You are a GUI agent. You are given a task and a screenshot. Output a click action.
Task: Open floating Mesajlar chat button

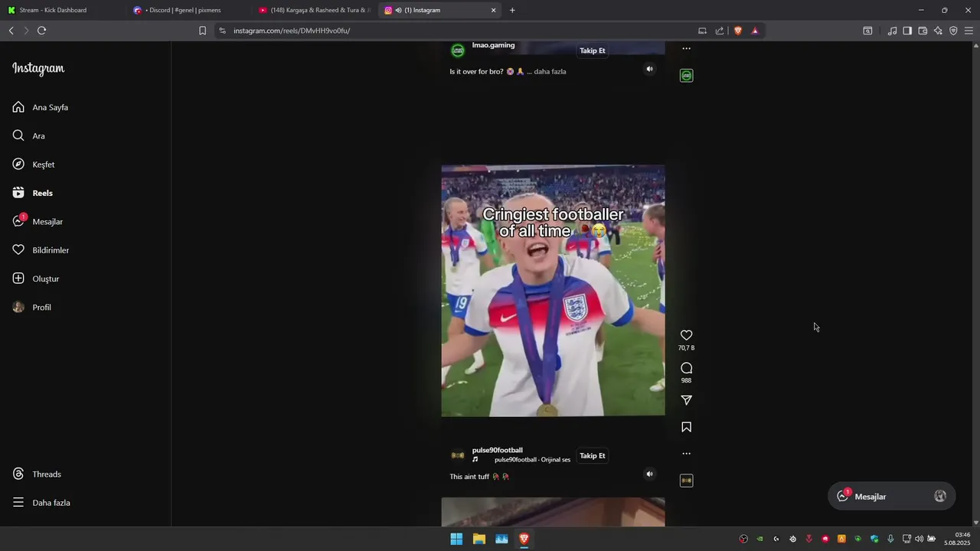point(891,497)
